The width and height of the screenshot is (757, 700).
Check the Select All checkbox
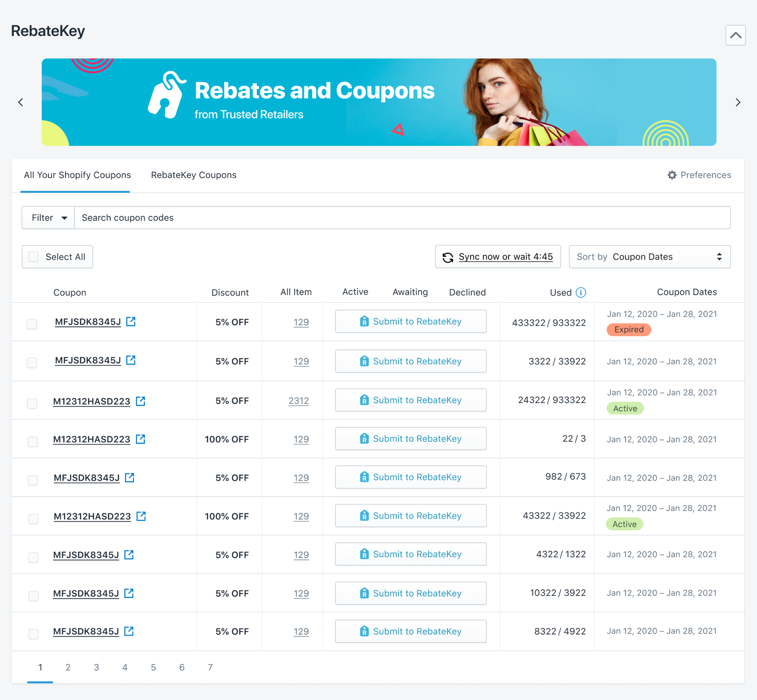(34, 257)
